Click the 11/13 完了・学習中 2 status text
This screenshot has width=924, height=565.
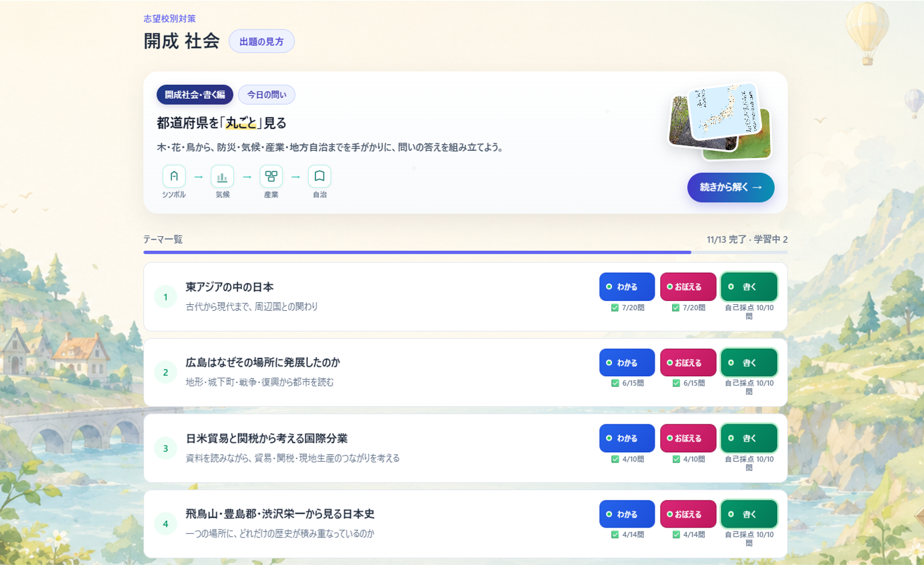click(747, 239)
